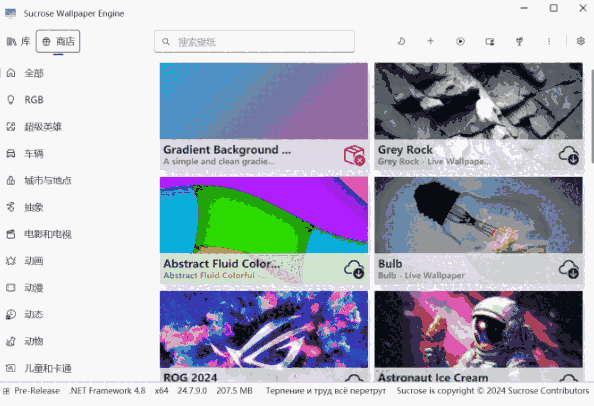
Task: Download Abstract Fluid Colorful via cloud icon
Action: [354, 269]
